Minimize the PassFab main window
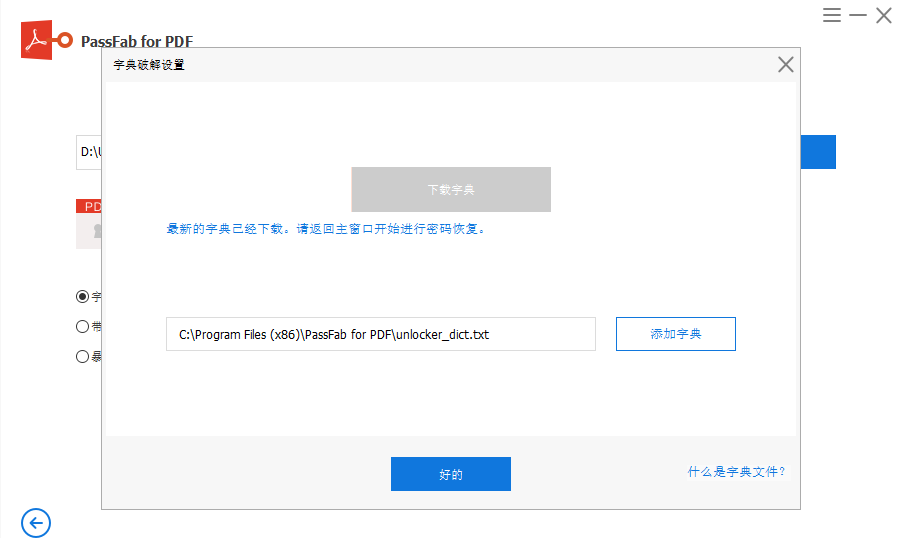This screenshot has width=898, height=538. pos(857,15)
